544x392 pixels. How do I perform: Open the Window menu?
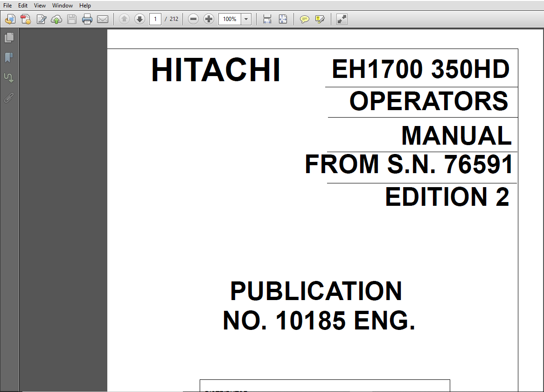click(63, 6)
